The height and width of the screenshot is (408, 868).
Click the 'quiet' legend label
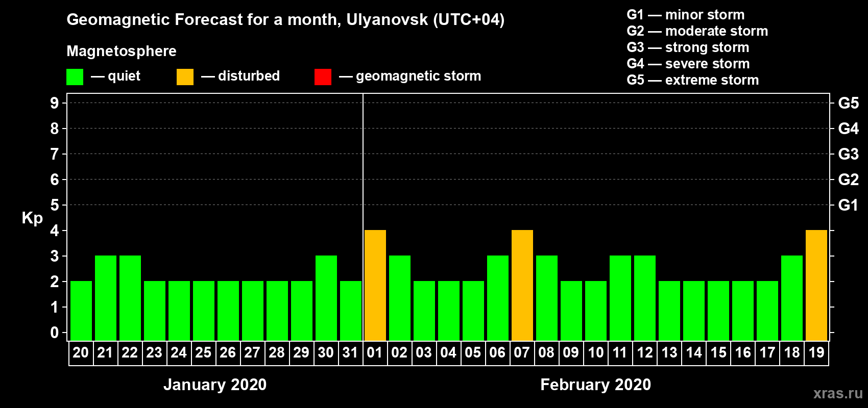pos(124,76)
